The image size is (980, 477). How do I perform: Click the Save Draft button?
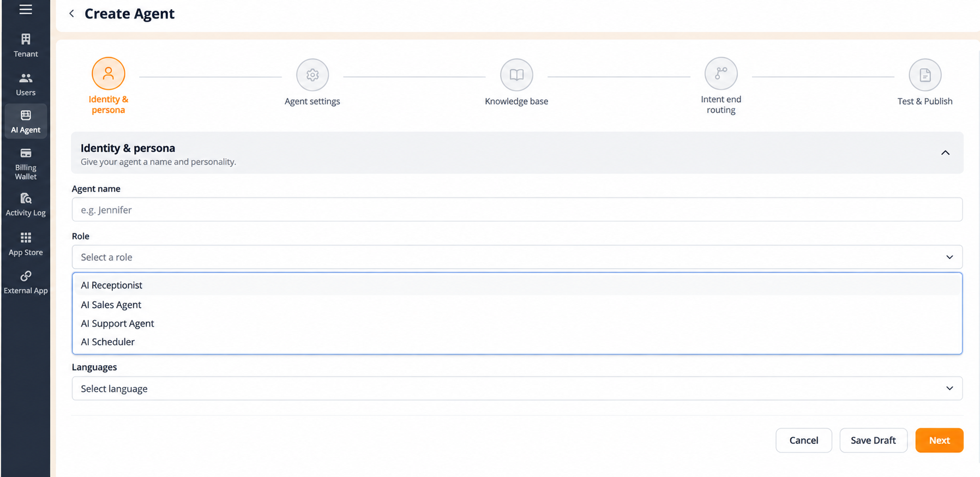(873, 440)
